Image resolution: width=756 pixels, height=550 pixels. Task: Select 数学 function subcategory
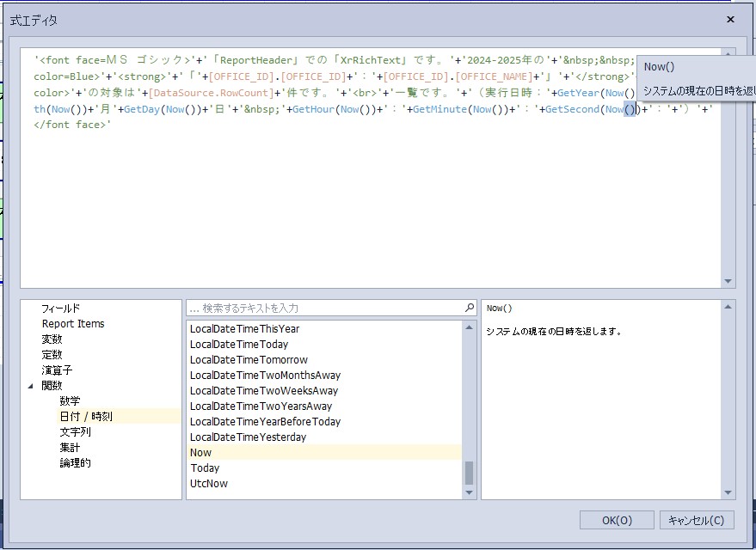70,401
